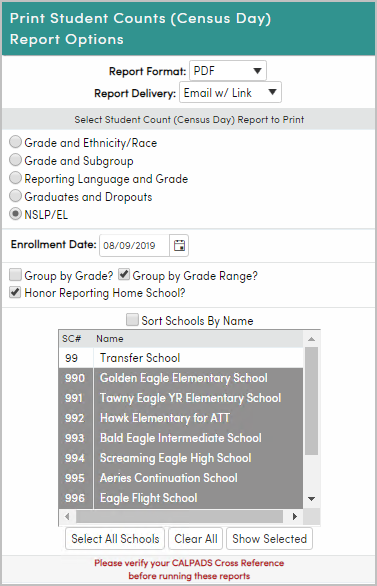Select Grade and Ethnicity/Race report
Screen dimensions: 377x586
coord(15,142)
